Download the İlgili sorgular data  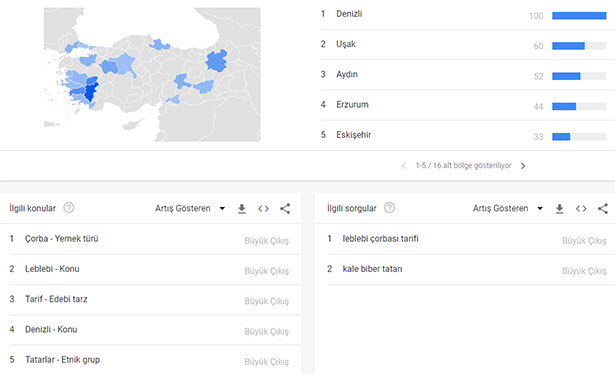(x=560, y=209)
